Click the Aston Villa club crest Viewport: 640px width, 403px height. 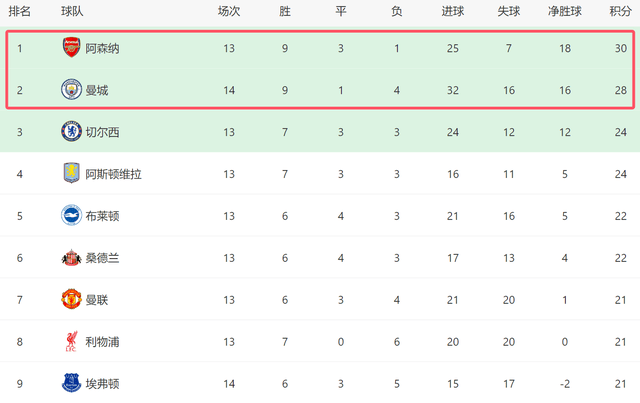(71, 174)
